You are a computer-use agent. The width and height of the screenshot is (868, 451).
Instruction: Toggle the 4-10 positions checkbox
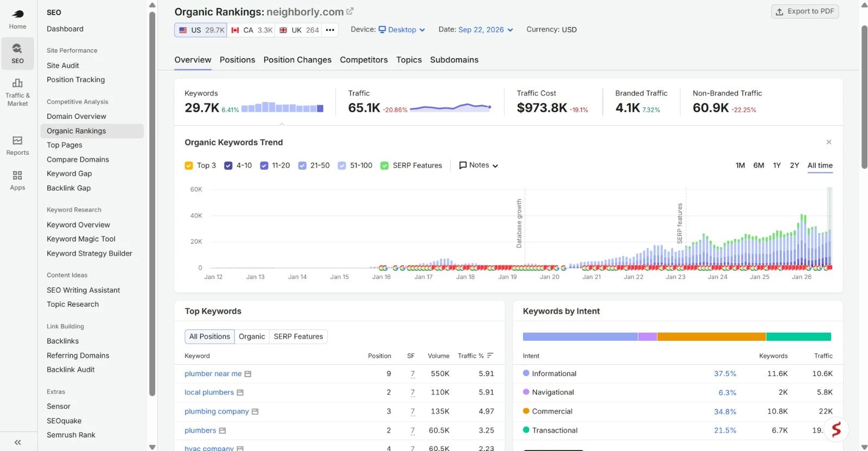(228, 166)
